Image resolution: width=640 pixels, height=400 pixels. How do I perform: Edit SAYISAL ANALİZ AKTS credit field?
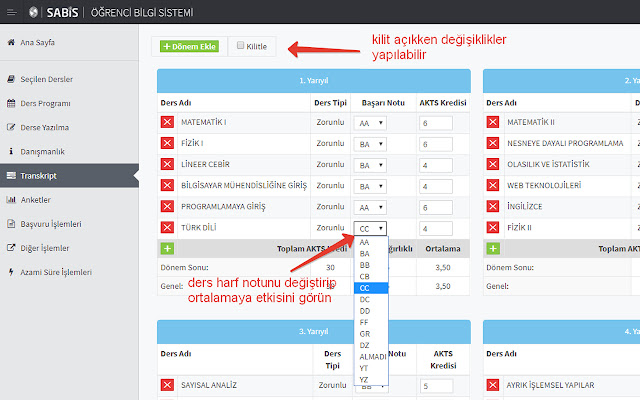436,386
